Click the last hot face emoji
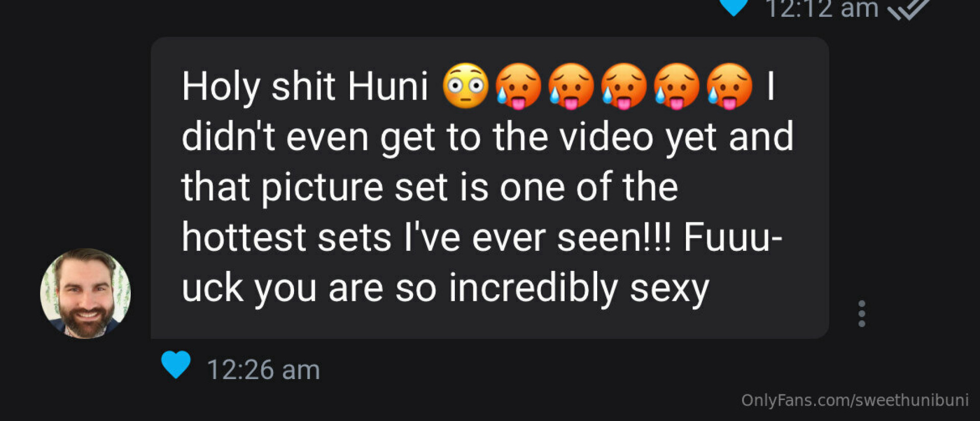This screenshot has width=980, height=421. (729, 86)
